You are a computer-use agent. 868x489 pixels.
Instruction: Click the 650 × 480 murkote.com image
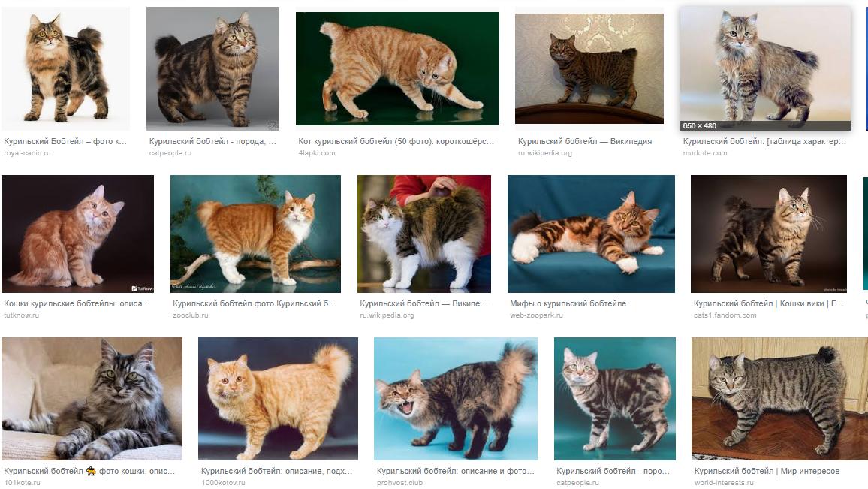[765, 68]
